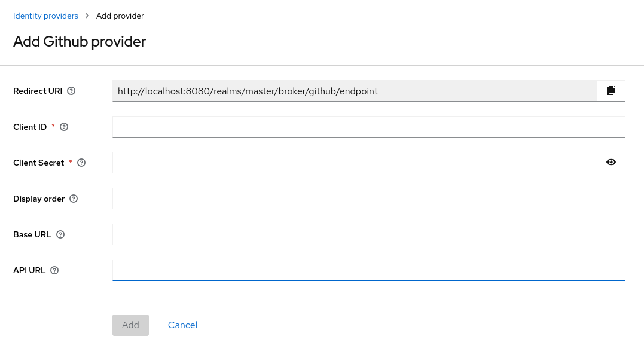View help tooltip for API URL
The image size is (644, 351).
(x=54, y=270)
